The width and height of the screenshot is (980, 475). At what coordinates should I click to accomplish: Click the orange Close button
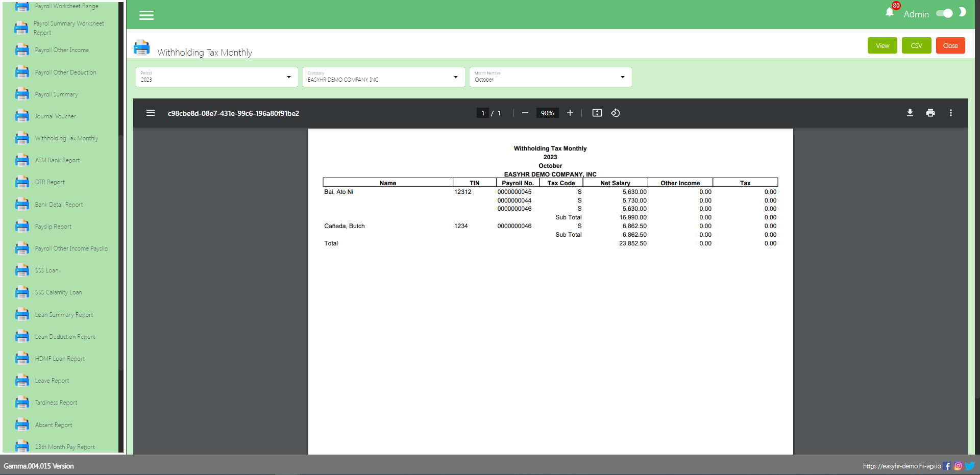click(950, 45)
